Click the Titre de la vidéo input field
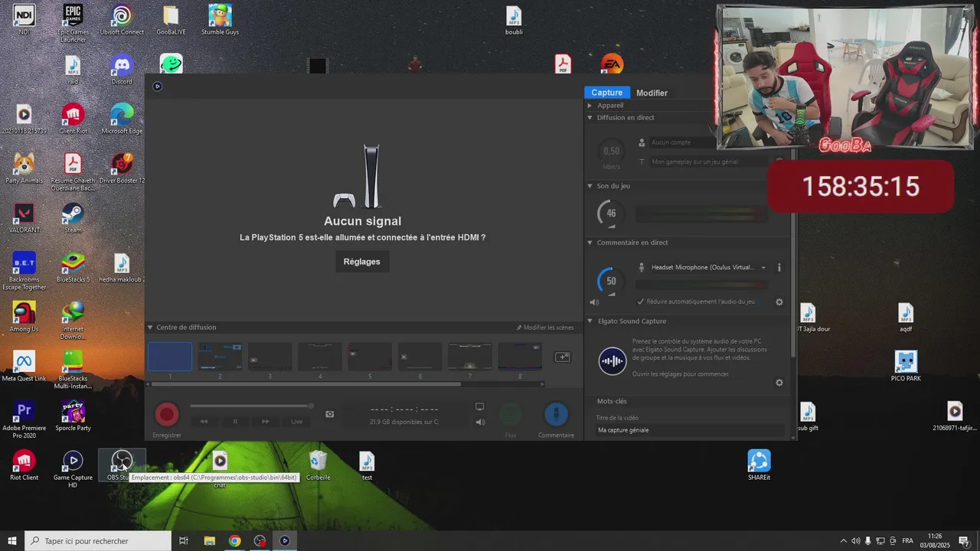The width and height of the screenshot is (980, 551). pos(691,430)
